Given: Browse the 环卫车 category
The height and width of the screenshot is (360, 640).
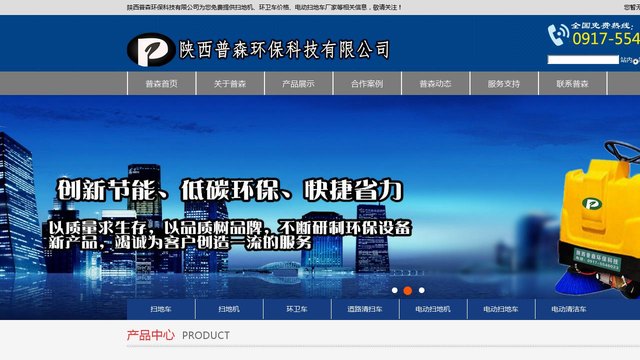Looking at the screenshot, I should tap(297, 309).
